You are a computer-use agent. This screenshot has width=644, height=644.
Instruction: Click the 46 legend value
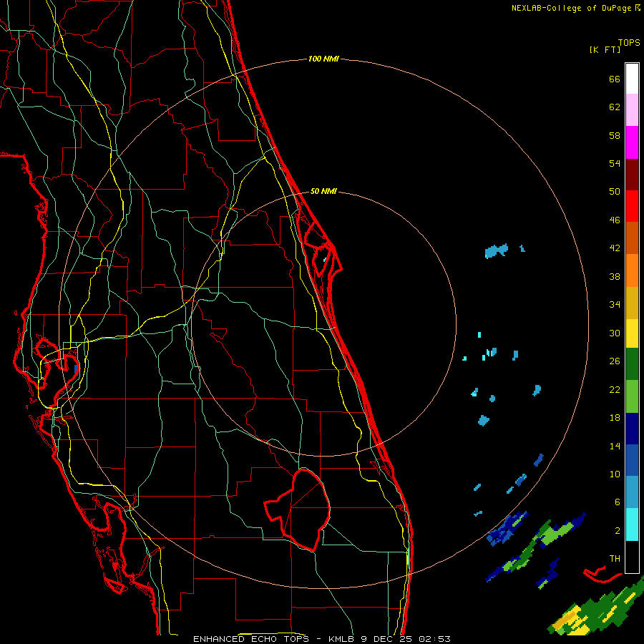615,220
